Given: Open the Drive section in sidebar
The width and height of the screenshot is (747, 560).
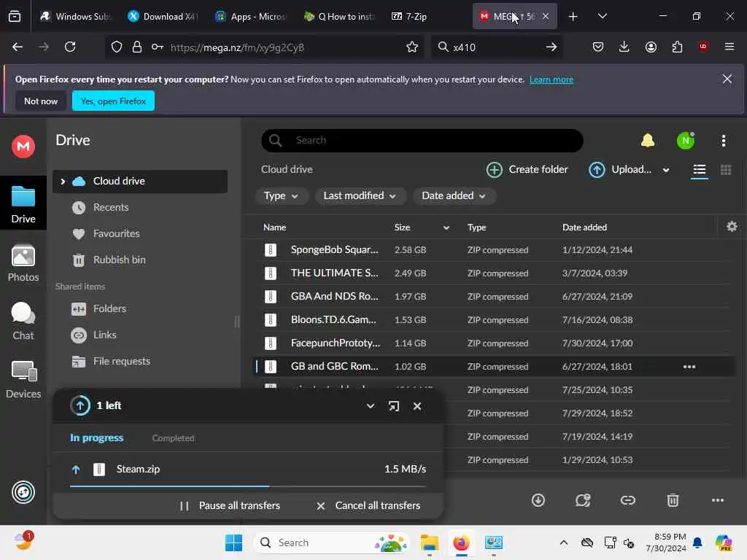Looking at the screenshot, I should click(x=23, y=205).
